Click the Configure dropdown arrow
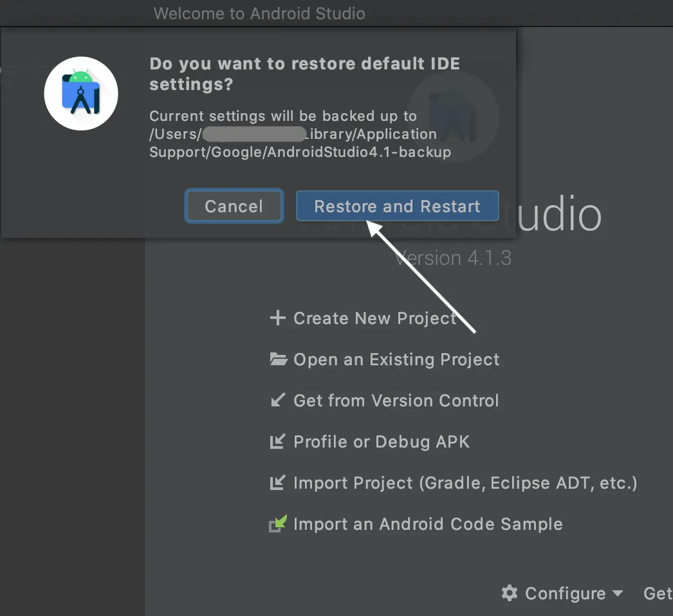The height and width of the screenshot is (616, 673). click(617, 593)
